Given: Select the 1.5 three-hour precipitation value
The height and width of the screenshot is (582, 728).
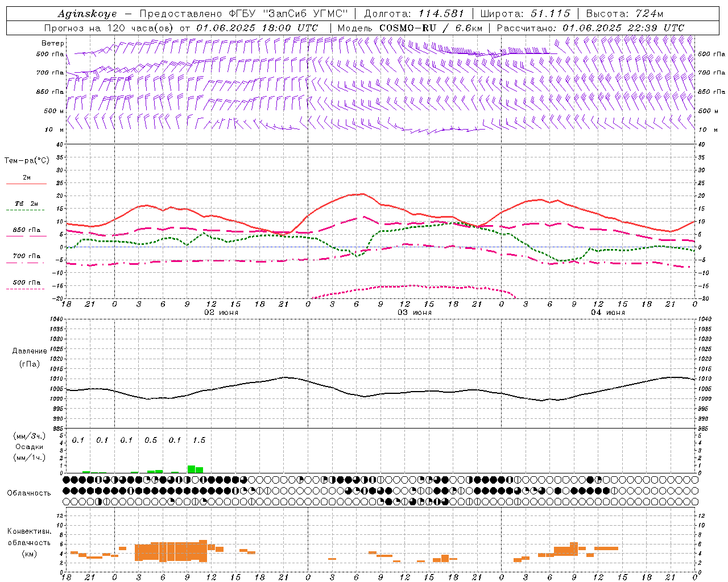Looking at the screenshot, I should point(198,440).
